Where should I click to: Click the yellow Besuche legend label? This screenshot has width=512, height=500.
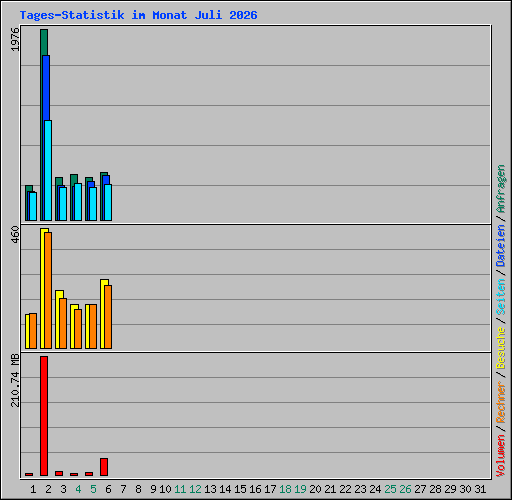[x=501, y=348]
